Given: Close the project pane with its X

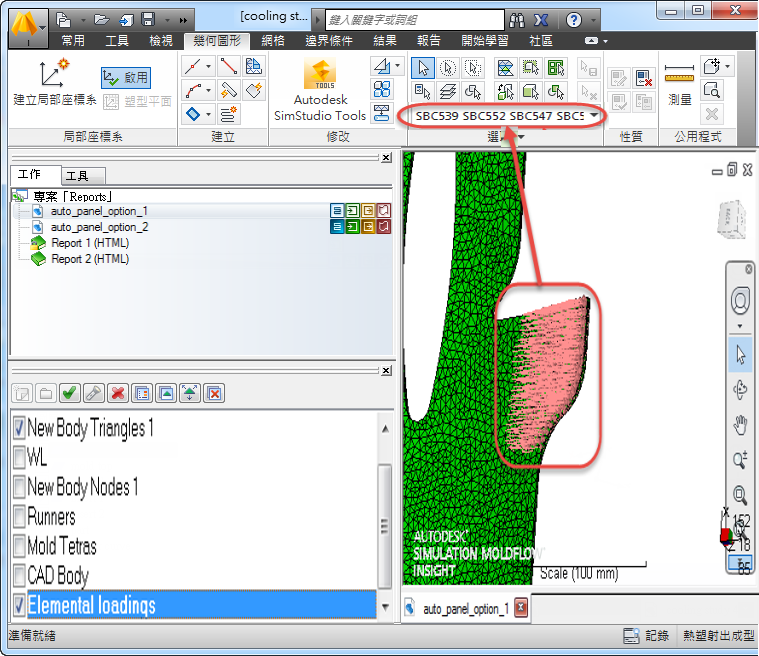Looking at the screenshot, I should coord(386,157).
